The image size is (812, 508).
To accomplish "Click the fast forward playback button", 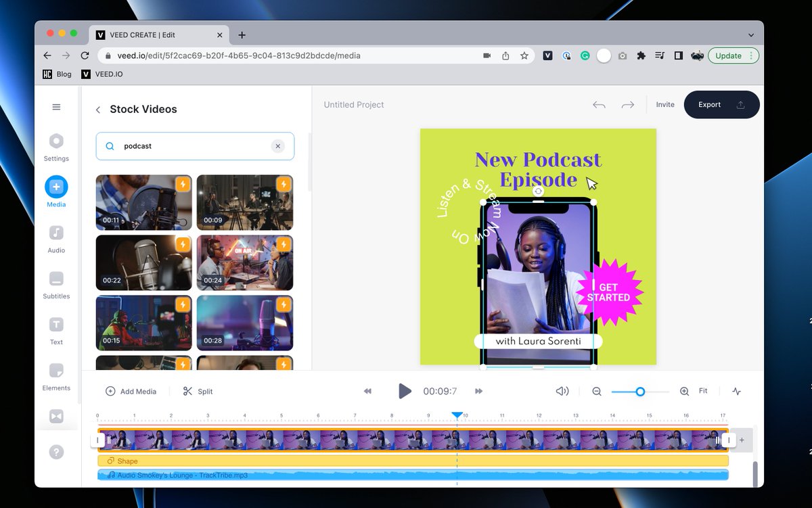I will coord(478,391).
